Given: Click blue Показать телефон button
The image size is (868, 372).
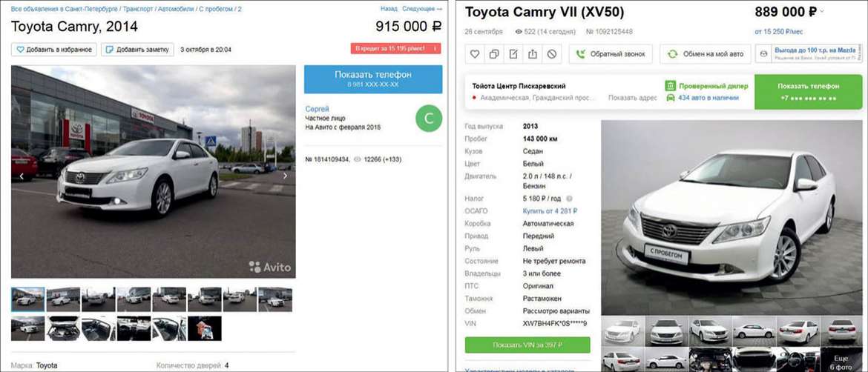Looking at the screenshot, I should click(x=373, y=79).
